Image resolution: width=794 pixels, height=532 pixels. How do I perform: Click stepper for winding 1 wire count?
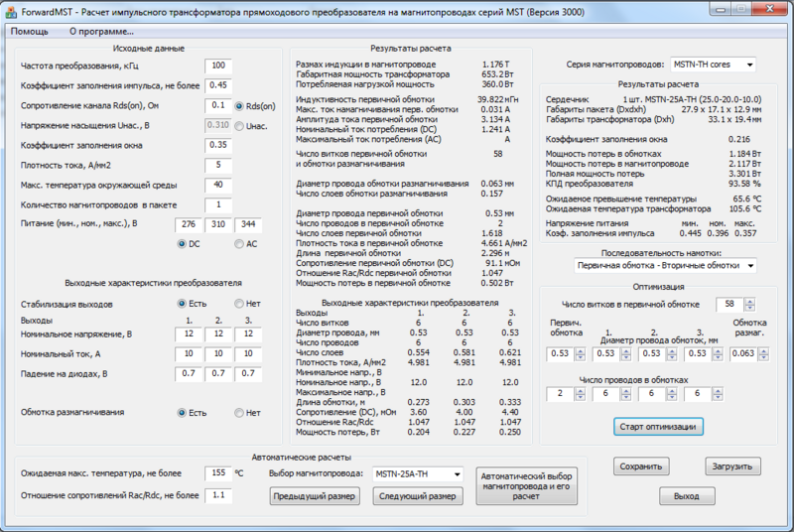(626, 394)
